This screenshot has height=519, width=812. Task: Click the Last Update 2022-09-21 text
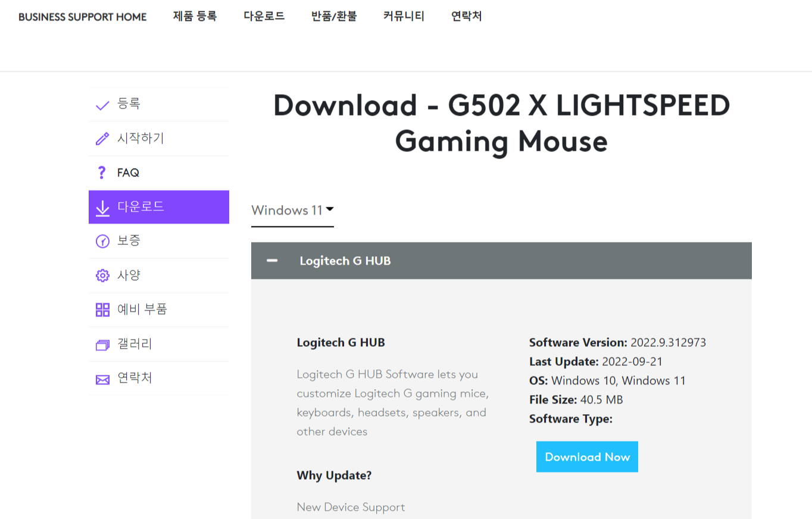(x=596, y=362)
